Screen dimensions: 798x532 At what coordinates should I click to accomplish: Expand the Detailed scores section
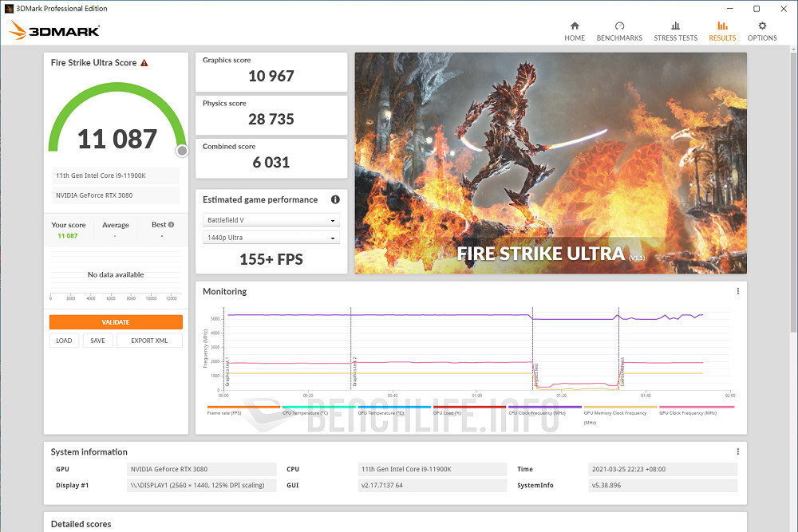(x=80, y=523)
